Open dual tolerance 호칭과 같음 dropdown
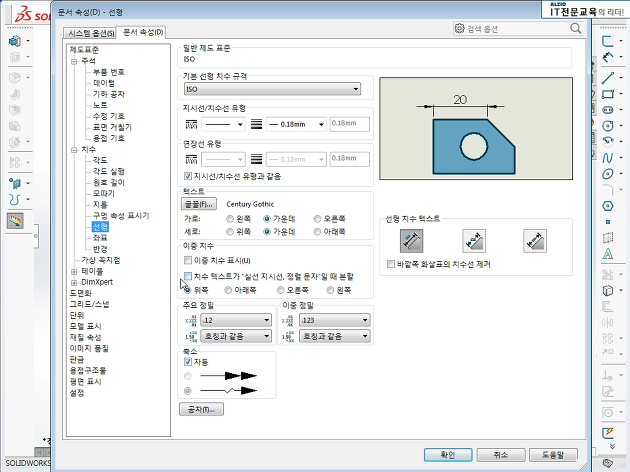The image size is (630, 472). pos(335,336)
